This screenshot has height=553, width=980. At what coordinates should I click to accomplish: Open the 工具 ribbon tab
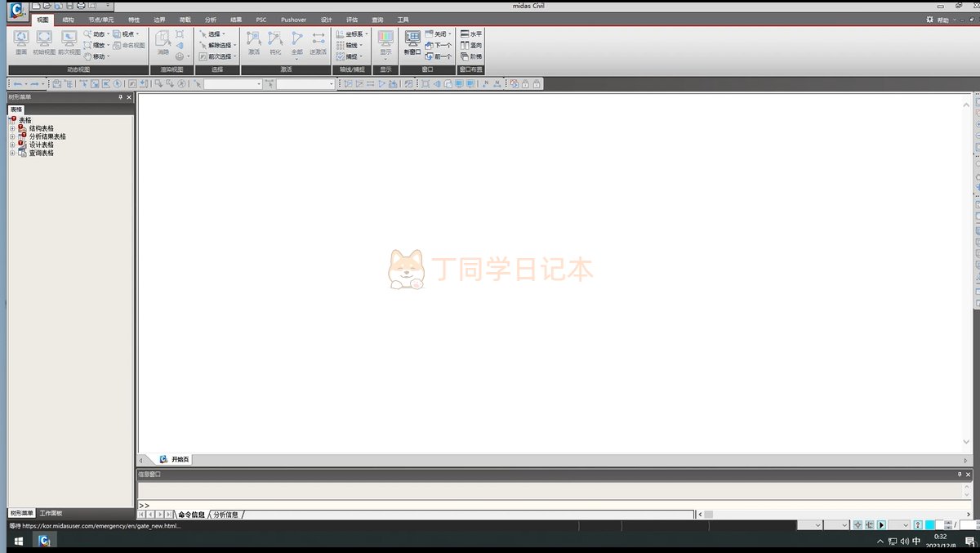pos(403,20)
